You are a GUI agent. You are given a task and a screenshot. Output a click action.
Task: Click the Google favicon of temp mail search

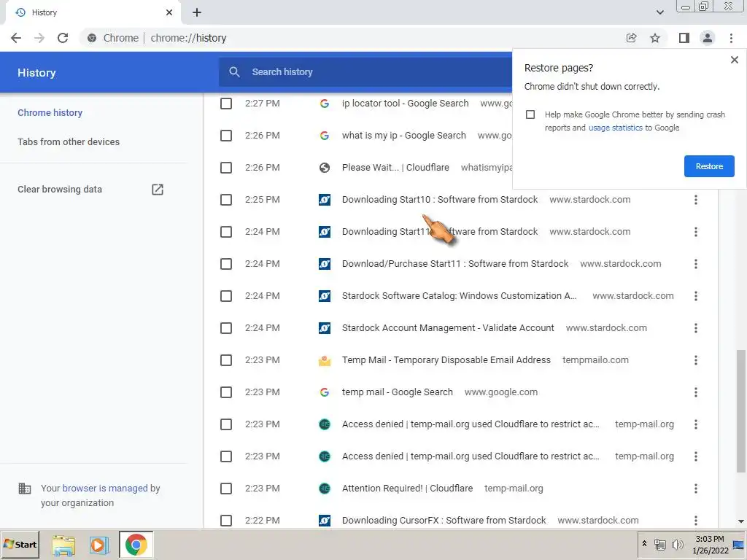click(x=325, y=392)
